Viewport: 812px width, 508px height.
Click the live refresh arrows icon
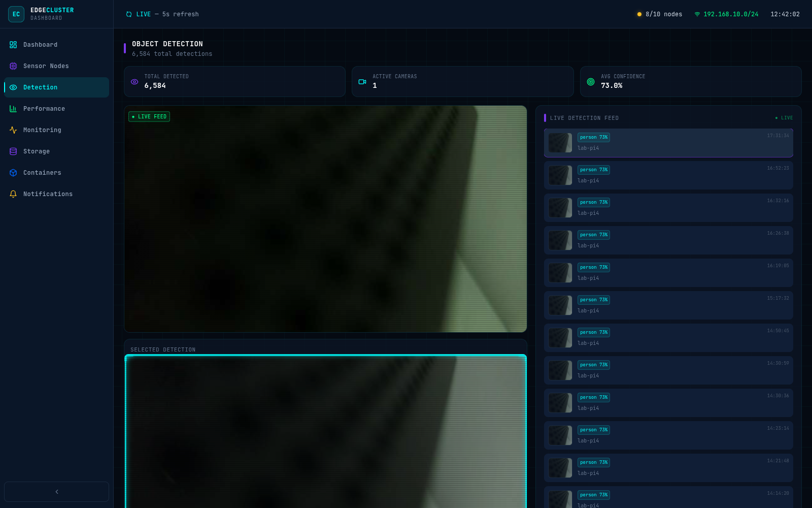tap(129, 14)
